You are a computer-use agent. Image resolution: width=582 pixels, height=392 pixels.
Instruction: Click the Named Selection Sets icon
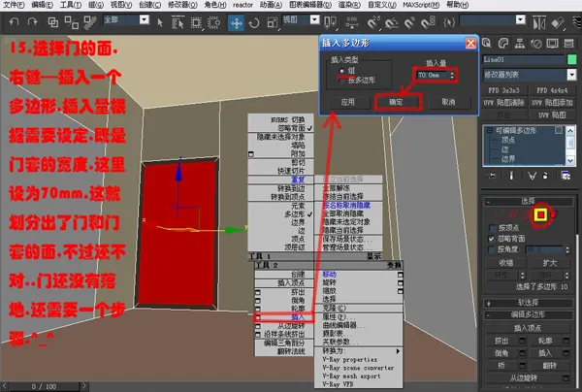(x=449, y=23)
